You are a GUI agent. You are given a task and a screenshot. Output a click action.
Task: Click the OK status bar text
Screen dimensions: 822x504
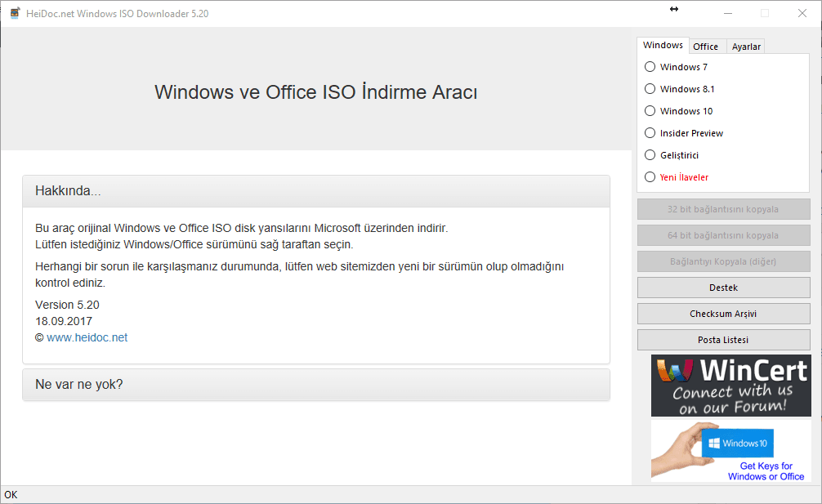pyautogui.click(x=11, y=494)
